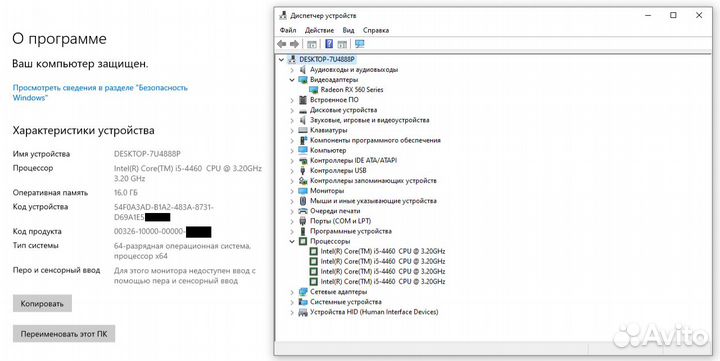Select Устройства HID (Human Interface Devices) label

374,312
